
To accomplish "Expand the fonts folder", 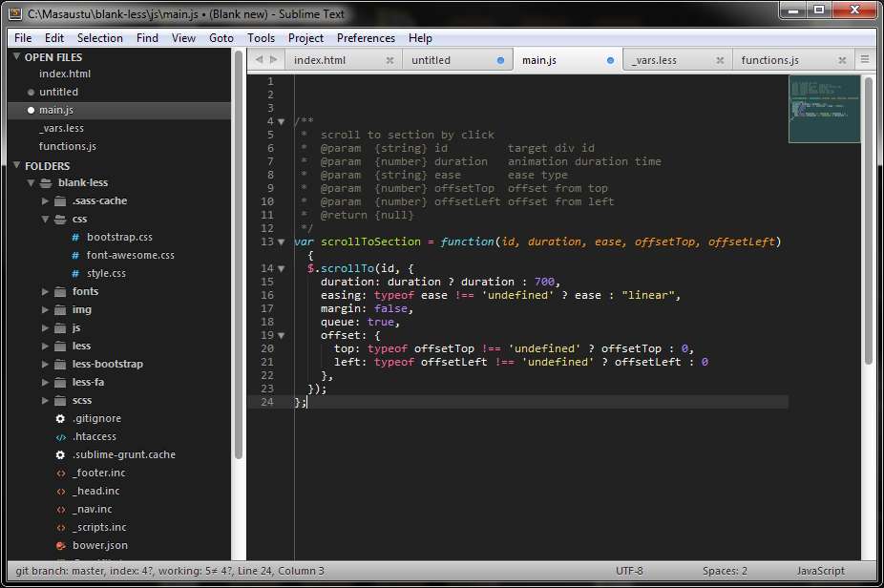I will point(45,291).
